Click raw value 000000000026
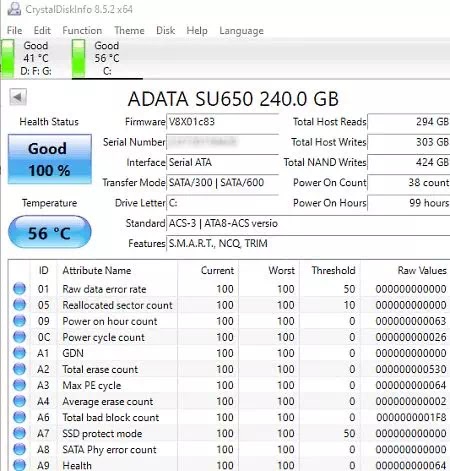The height and width of the screenshot is (471, 450). pos(411,337)
